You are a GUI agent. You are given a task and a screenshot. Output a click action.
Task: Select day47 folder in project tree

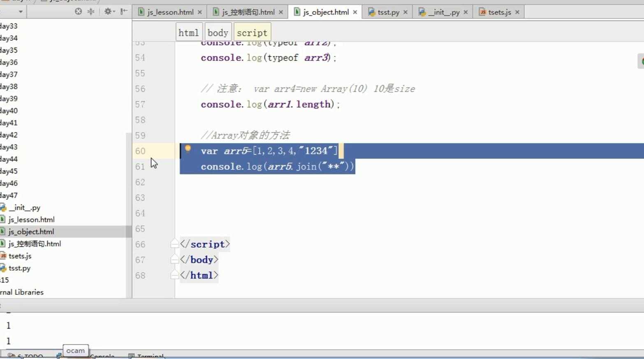9,195
